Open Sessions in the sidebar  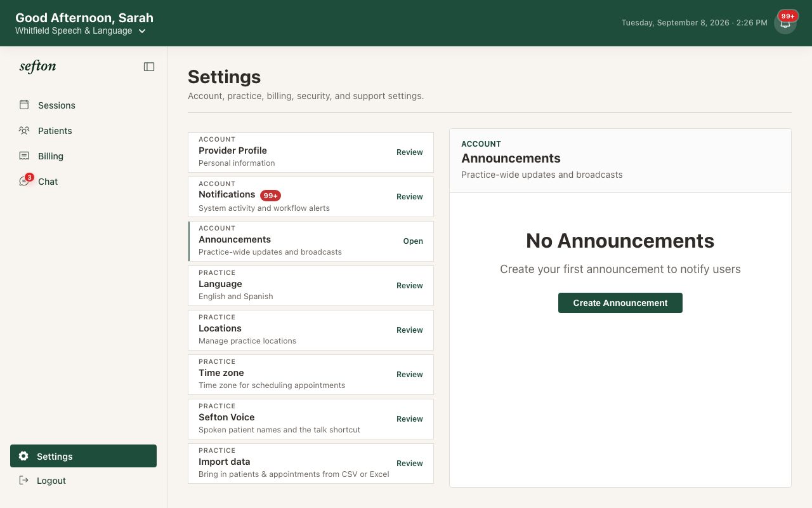coord(83,105)
